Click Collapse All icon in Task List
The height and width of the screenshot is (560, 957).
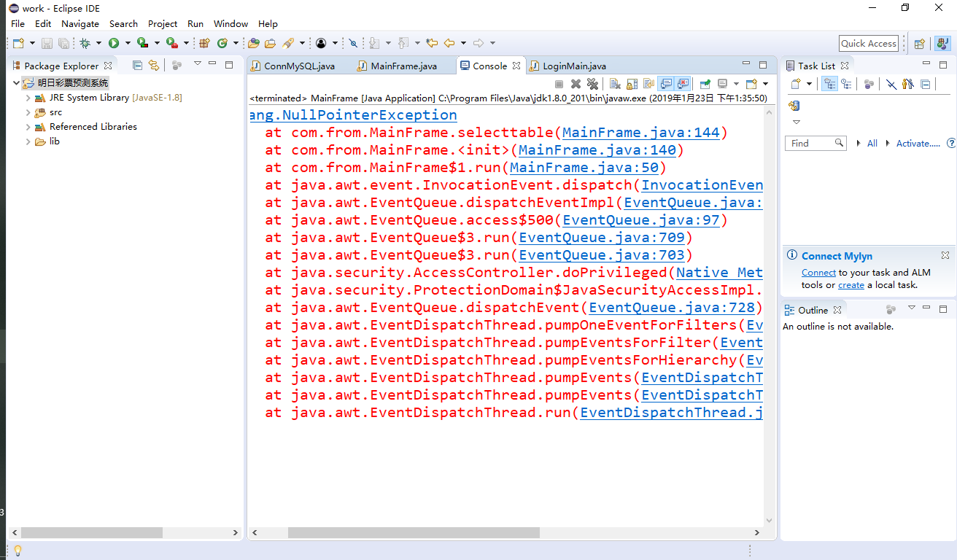click(x=925, y=84)
